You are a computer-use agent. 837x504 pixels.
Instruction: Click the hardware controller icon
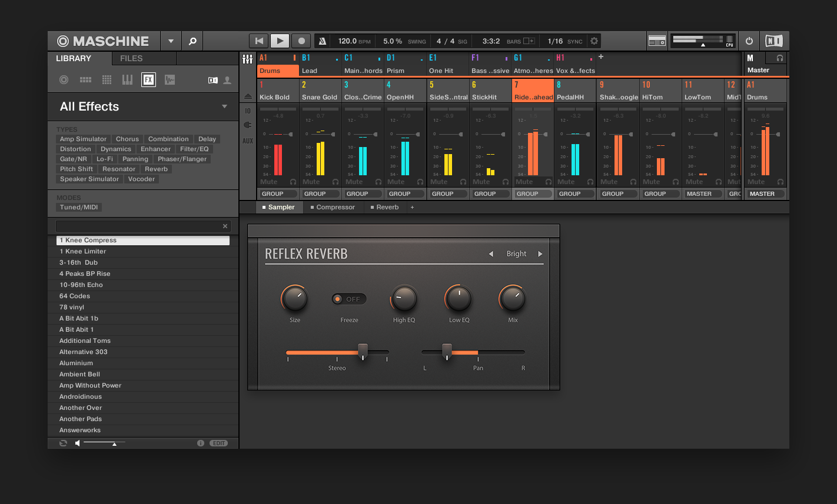coord(657,41)
